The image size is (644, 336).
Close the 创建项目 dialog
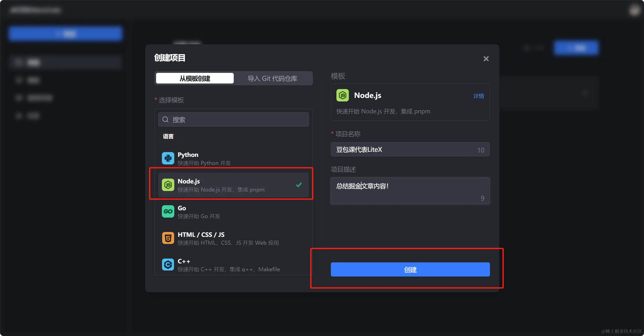tap(486, 59)
